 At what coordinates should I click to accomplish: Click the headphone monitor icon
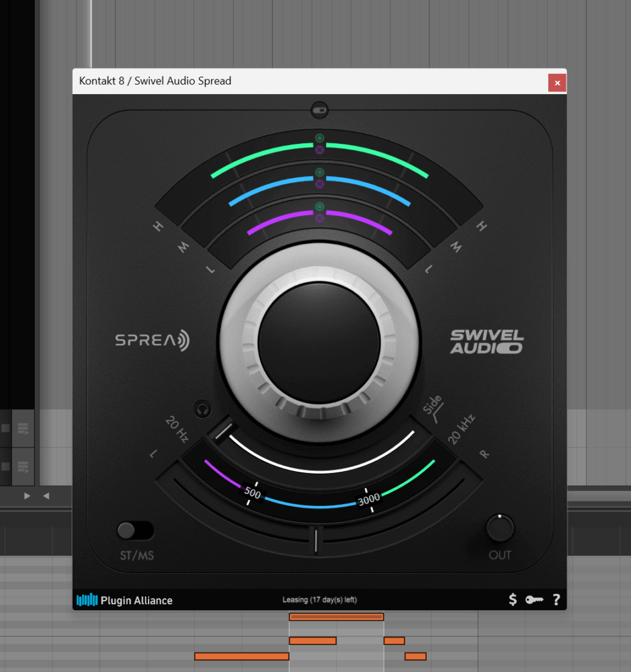(x=202, y=410)
